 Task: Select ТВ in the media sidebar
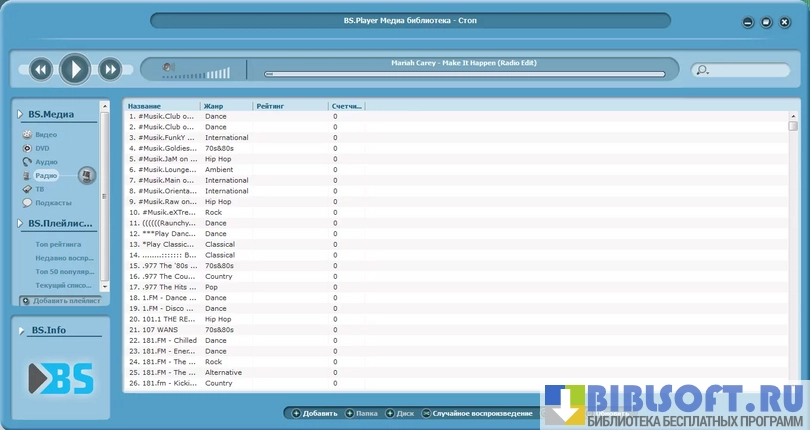point(40,189)
